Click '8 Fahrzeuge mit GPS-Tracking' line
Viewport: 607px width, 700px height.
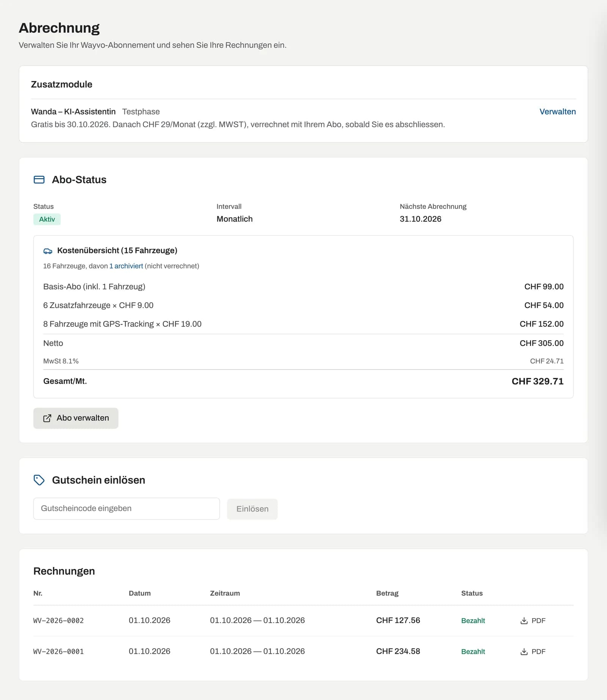[x=122, y=324]
